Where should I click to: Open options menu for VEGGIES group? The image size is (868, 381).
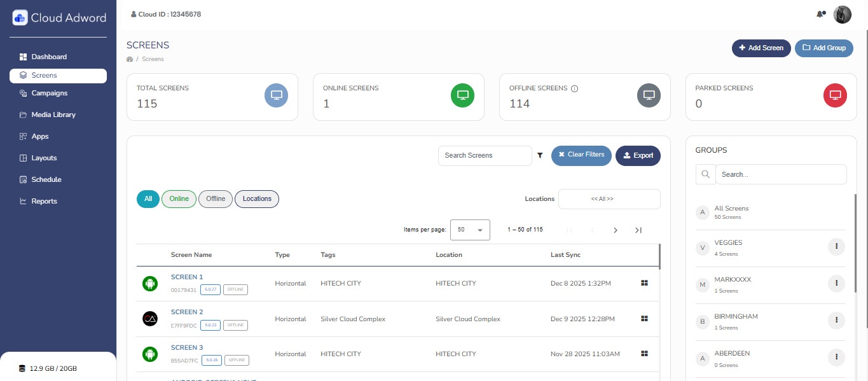[836, 246]
